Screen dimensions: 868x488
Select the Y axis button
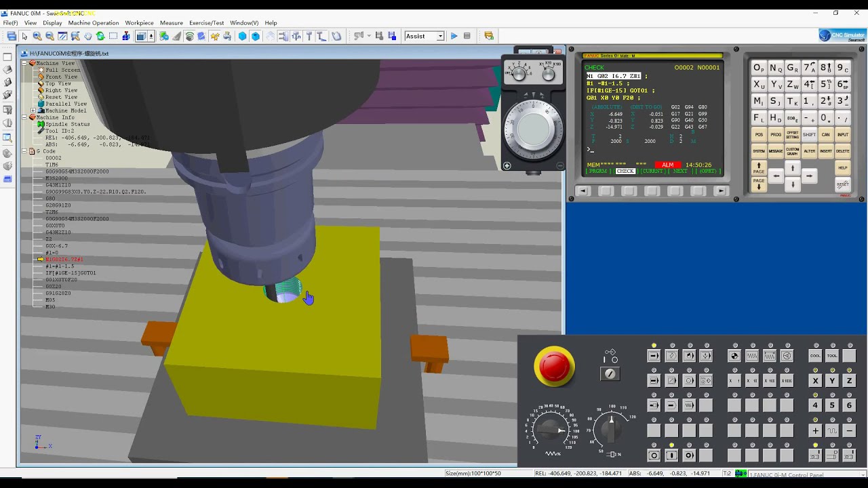click(832, 381)
